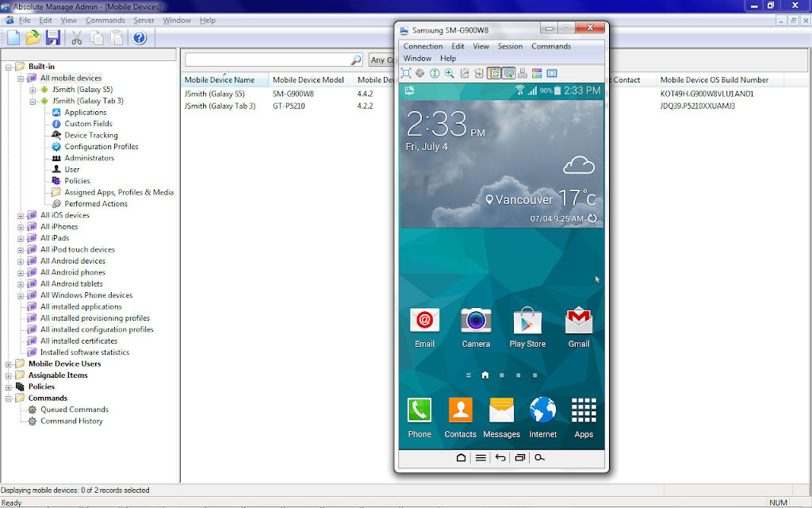Select Device Tracking in the tree
The image size is (812, 508).
[91, 135]
